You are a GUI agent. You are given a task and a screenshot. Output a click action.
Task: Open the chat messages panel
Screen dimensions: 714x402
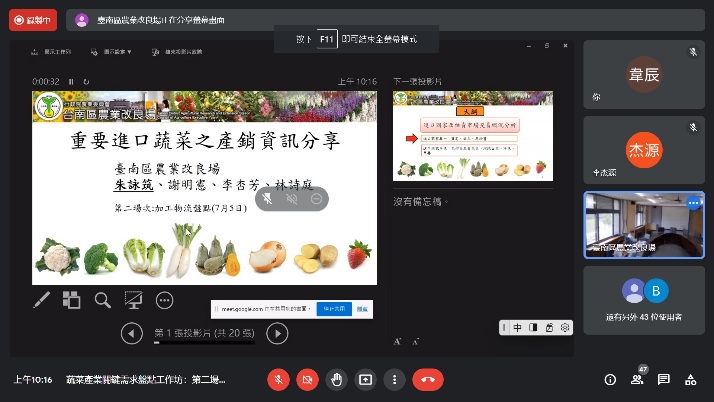(663, 380)
